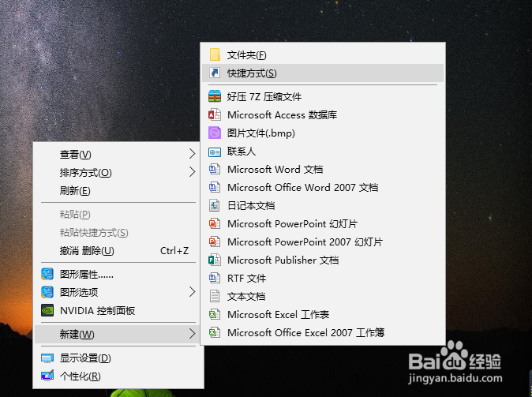The width and height of the screenshot is (532, 397).
Task: Click the icon beside Microsoft Office Word 2007 文档
Action: coord(215,187)
